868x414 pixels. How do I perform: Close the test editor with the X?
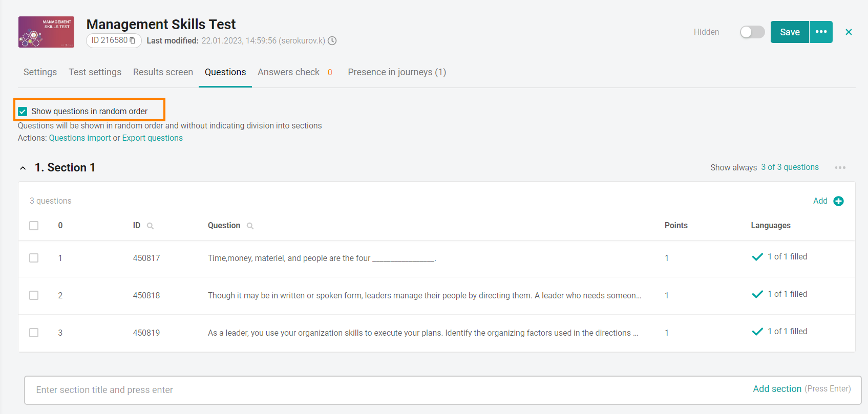click(849, 32)
